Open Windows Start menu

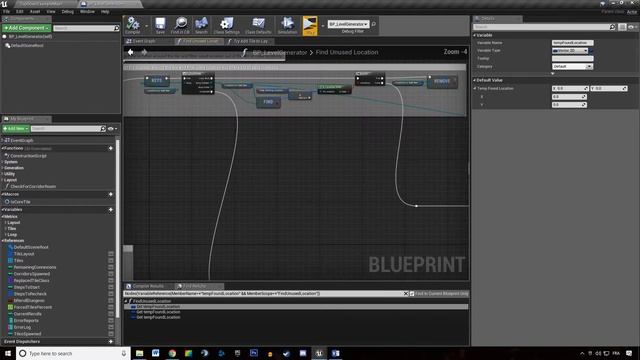click(x=8, y=353)
